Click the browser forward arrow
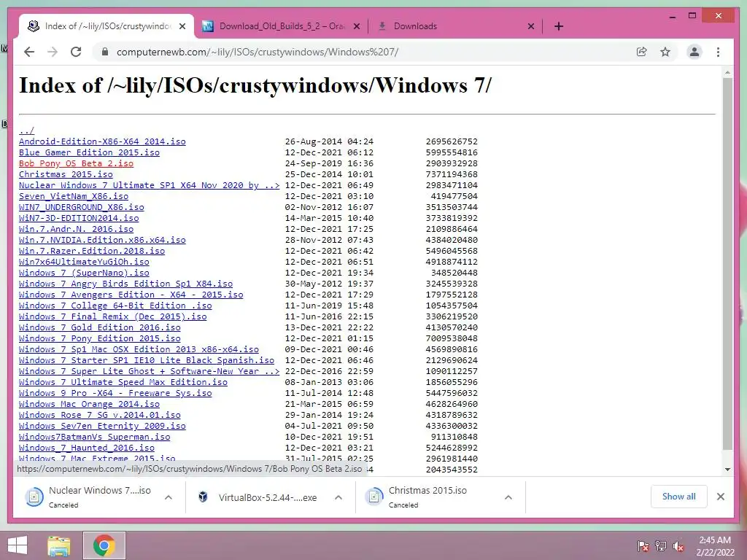Viewport: 747px width, 560px height. [53, 52]
